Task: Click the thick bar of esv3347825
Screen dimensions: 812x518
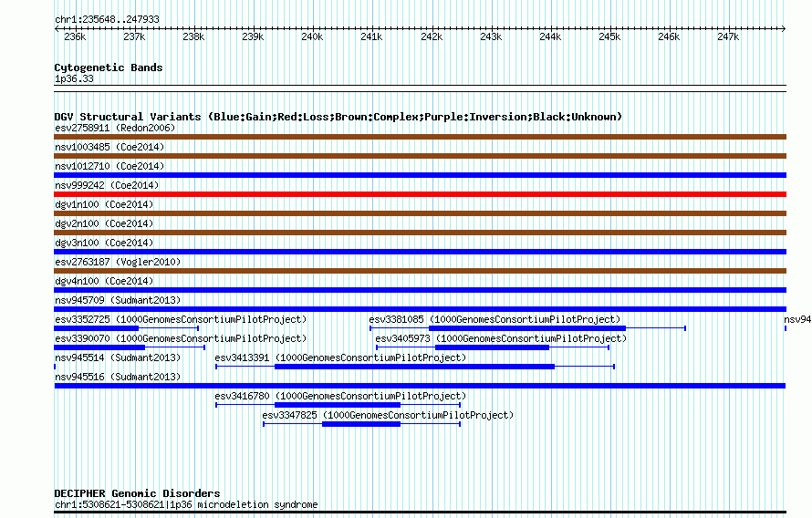Action: click(361, 424)
